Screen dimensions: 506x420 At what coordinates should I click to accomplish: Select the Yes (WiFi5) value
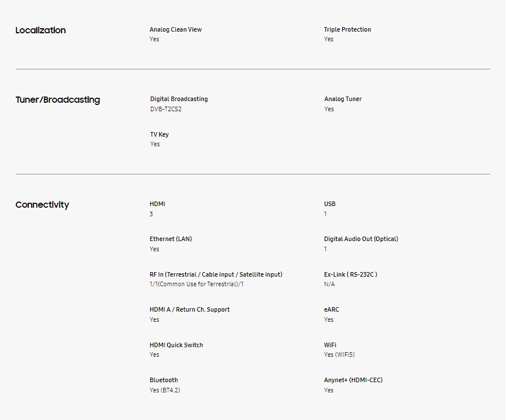[x=339, y=355]
